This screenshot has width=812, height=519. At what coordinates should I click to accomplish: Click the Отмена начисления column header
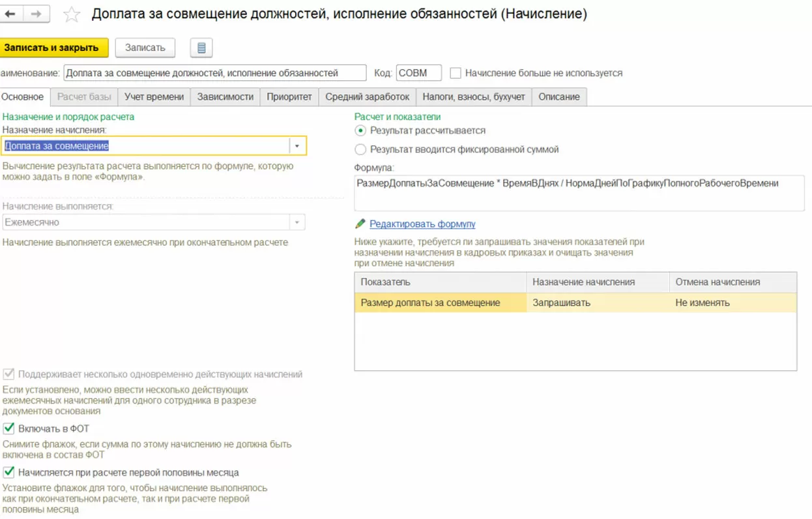[x=733, y=282]
